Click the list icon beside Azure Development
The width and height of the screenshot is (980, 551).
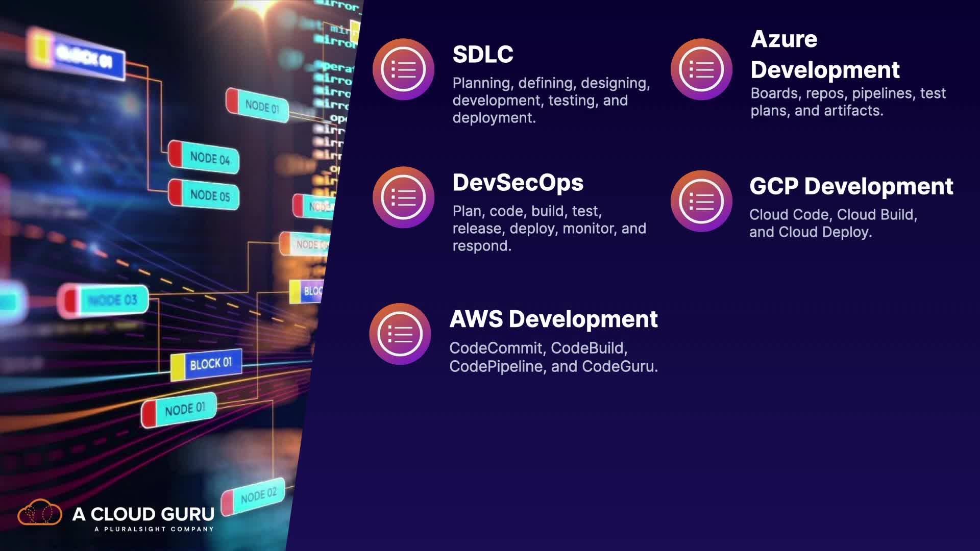pos(701,69)
